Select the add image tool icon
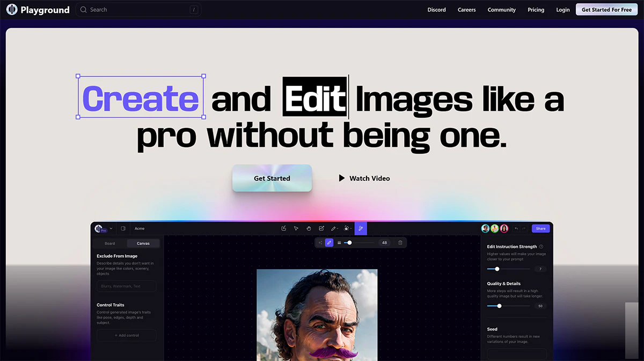The width and height of the screenshot is (644, 361). pyautogui.click(x=321, y=228)
